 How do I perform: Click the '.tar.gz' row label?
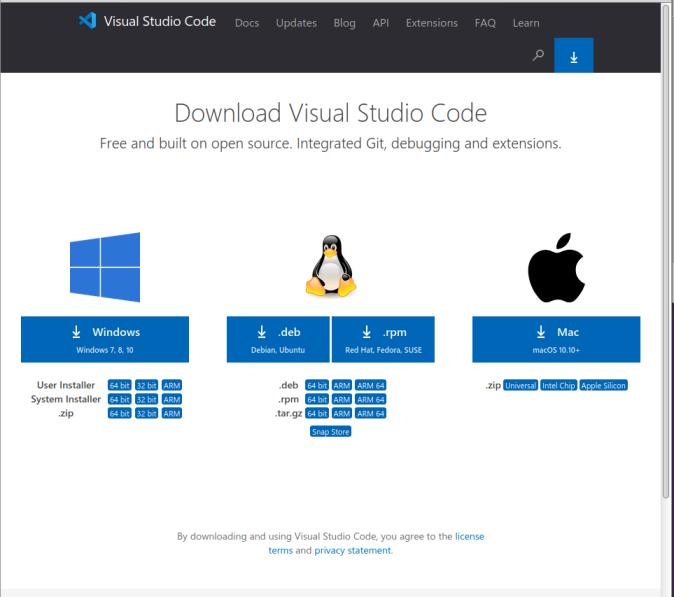click(x=288, y=413)
